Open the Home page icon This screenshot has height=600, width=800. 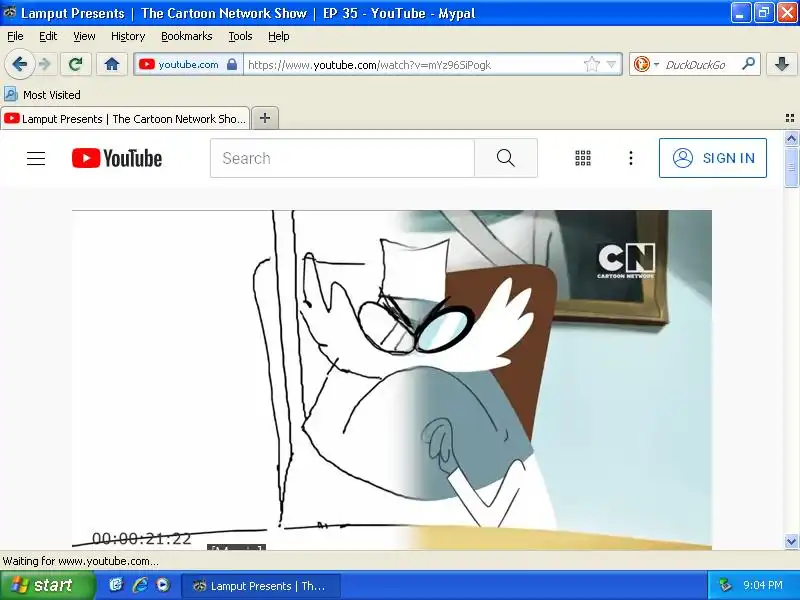coord(112,65)
